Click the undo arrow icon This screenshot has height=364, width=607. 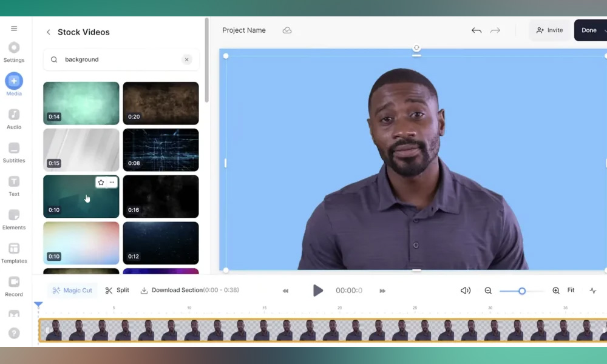pos(476,30)
